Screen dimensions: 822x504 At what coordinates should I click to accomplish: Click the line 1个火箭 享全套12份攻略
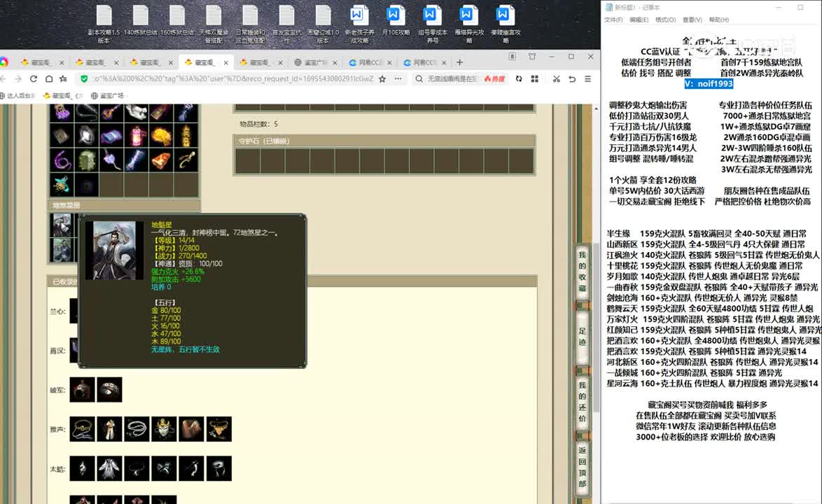coord(653,180)
